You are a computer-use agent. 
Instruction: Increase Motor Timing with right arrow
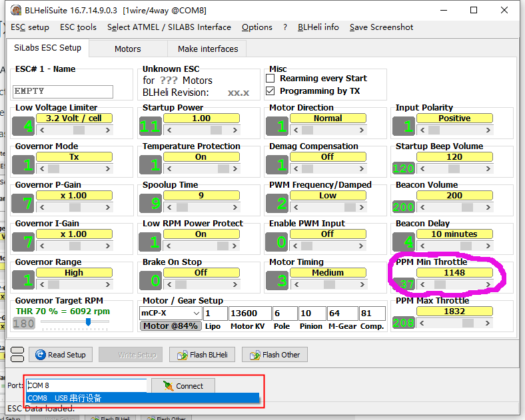pos(362,285)
